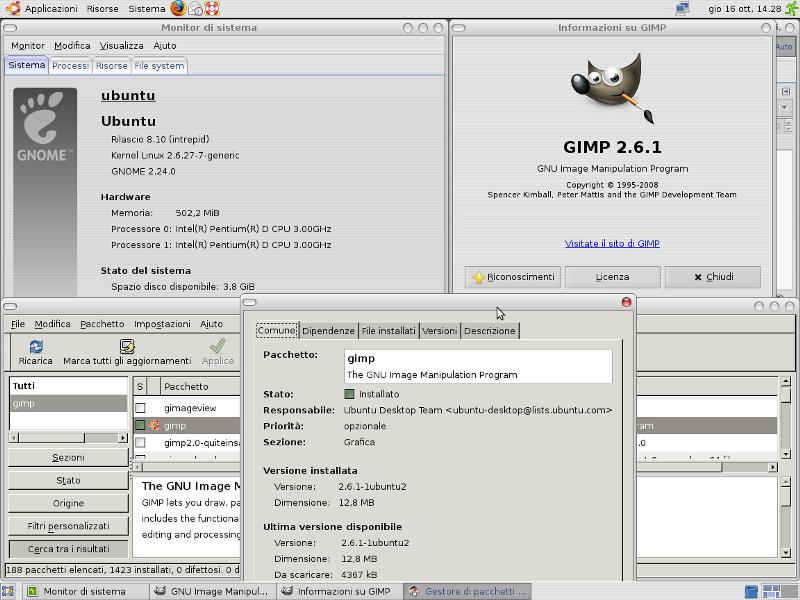The height and width of the screenshot is (600, 800).
Task: Open window menu of Monitor di sistema
Action: 10,28
